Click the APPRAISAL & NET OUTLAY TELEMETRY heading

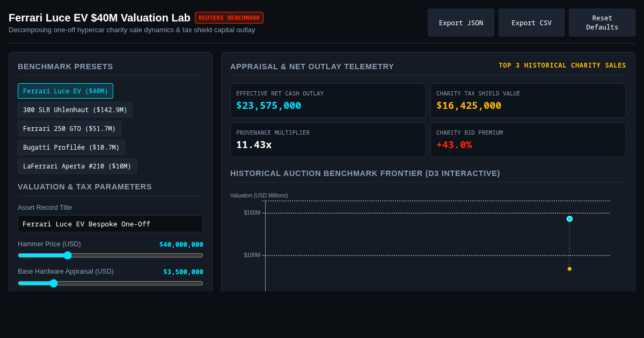312,67
